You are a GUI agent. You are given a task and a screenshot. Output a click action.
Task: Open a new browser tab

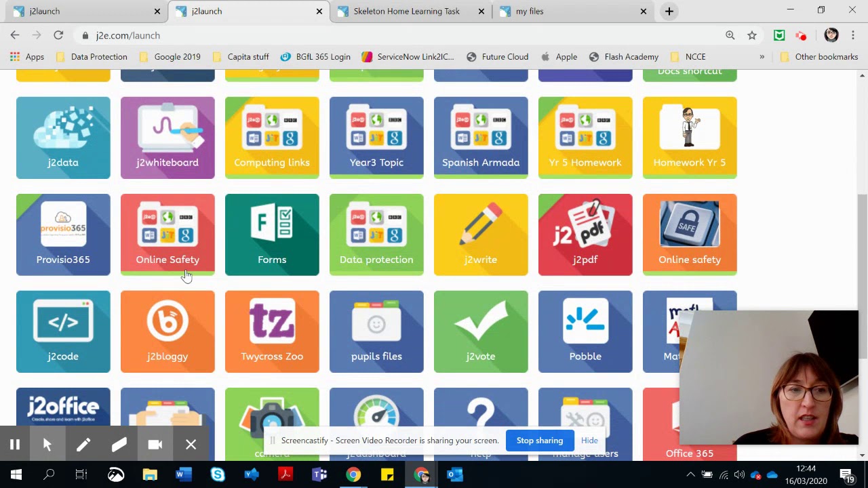coord(669,11)
